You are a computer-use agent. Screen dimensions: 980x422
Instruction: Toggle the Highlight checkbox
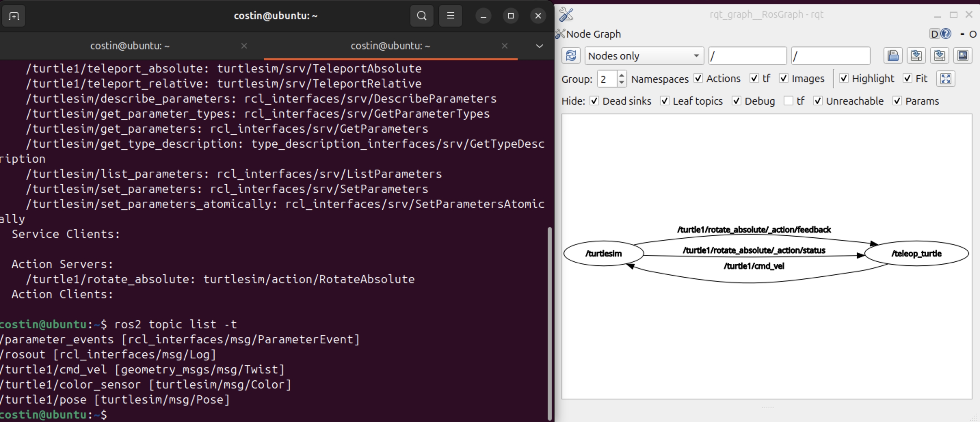[x=844, y=78]
